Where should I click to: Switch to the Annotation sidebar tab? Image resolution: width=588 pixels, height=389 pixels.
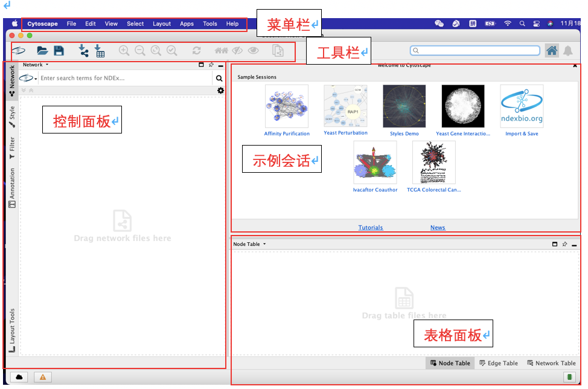[12, 188]
